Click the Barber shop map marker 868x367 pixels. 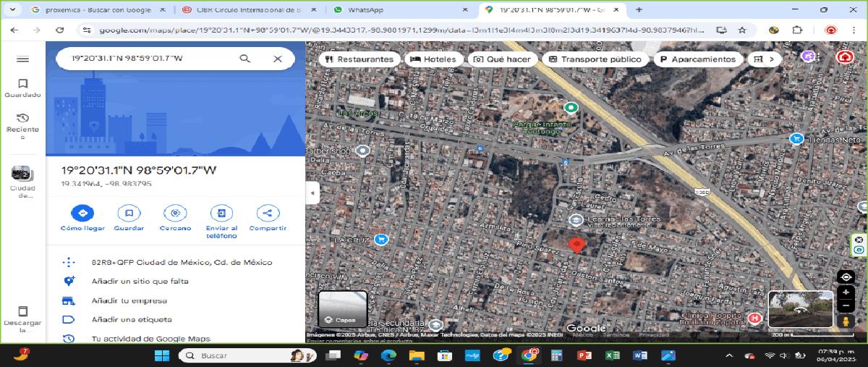click(x=364, y=151)
